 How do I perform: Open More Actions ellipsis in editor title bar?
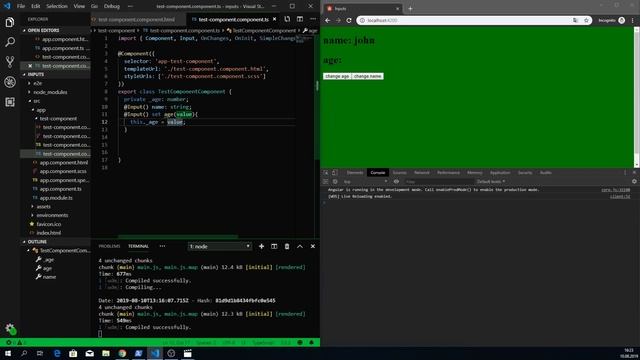313,19
